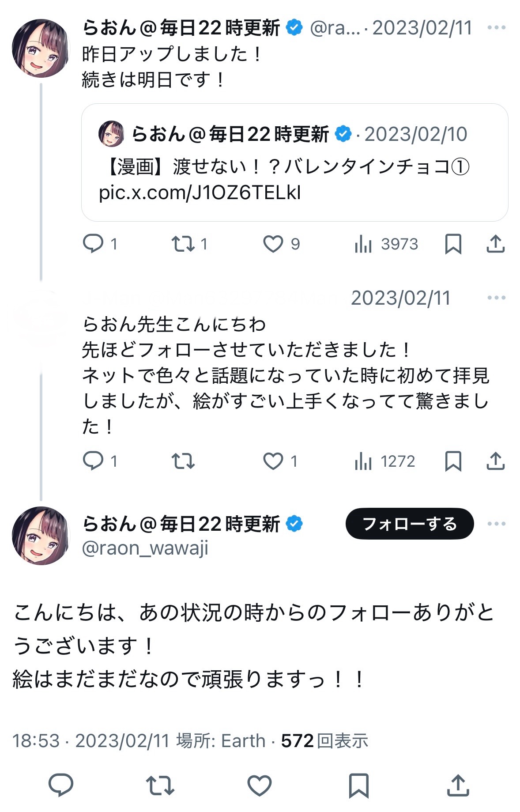Like the main tweet at bottom
Image resolution: width=520 pixels, height=812 pixels.
pyautogui.click(x=259, y=785)
